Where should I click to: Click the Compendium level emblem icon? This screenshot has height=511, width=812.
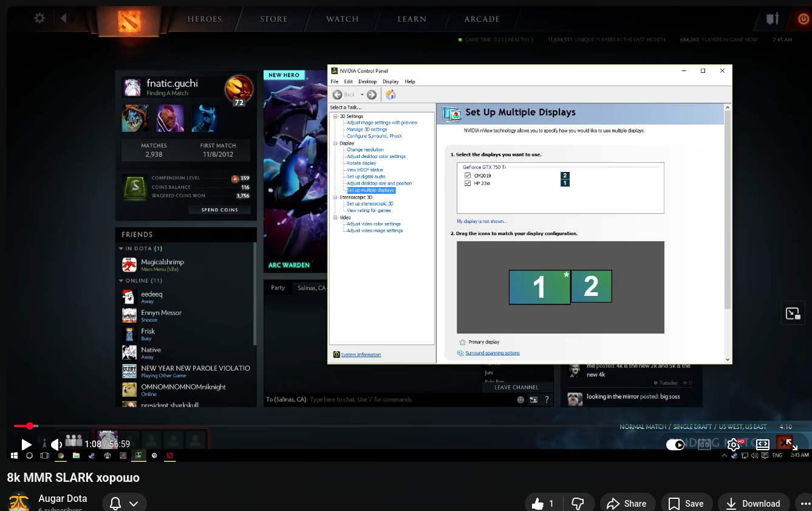[134, 187]
